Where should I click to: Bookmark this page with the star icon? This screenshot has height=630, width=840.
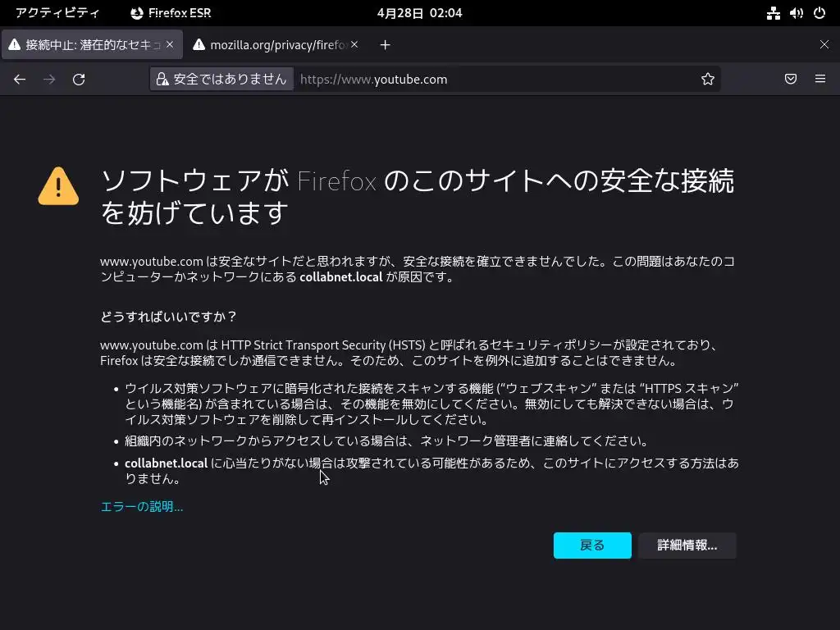coord(708,80)
